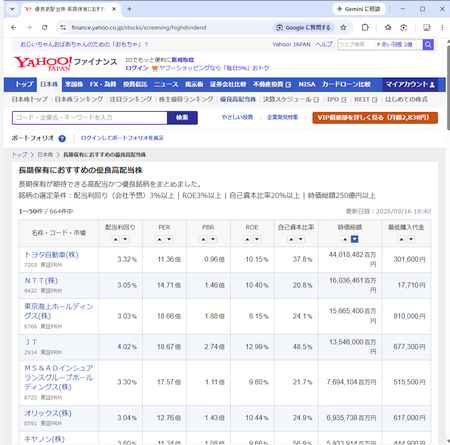Click the Yahoo! JAPAN Finance logo

(65, 63)
